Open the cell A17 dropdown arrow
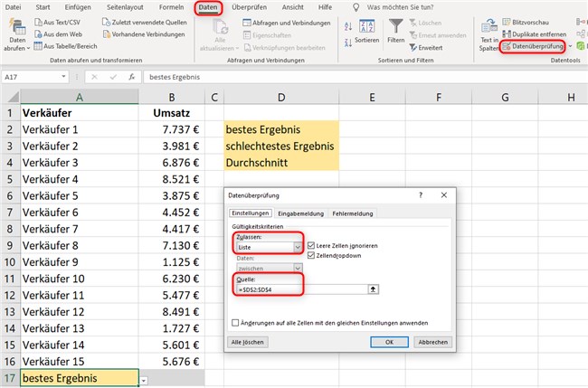This screenshot has height=388, width=588. [x=144, y=381]
